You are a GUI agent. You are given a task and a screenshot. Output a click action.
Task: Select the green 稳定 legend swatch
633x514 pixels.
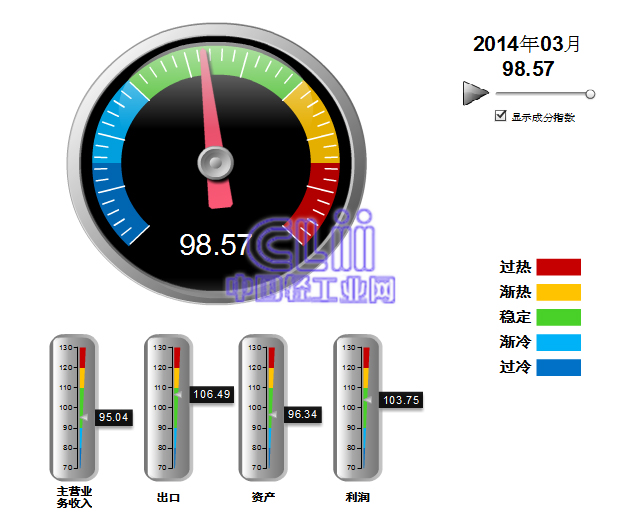(x=558, y=317)
